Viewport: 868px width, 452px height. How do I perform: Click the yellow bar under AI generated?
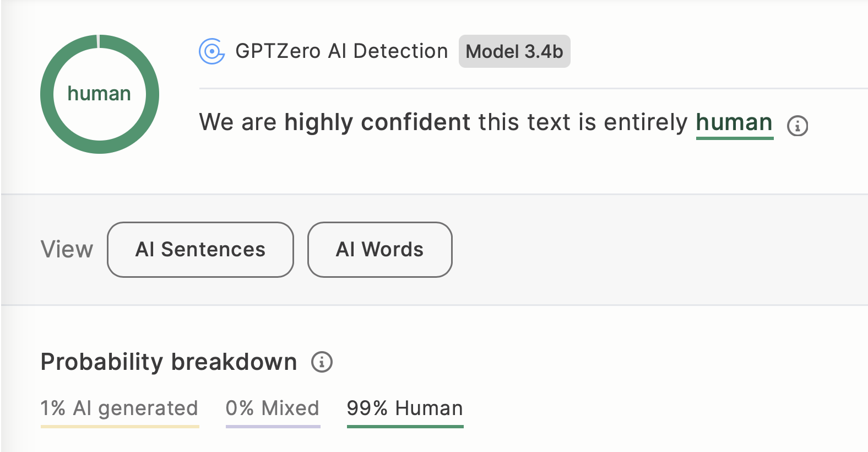[120, 426]
